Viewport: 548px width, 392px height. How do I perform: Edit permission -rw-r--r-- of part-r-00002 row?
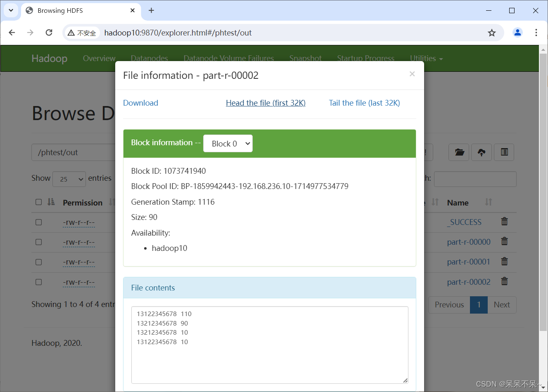[79, 282]
